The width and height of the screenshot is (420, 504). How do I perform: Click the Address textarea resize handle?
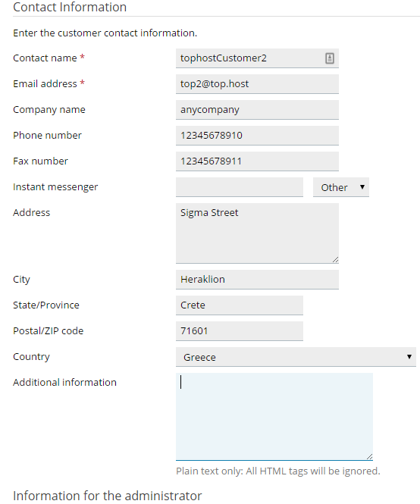click(335, 259)
